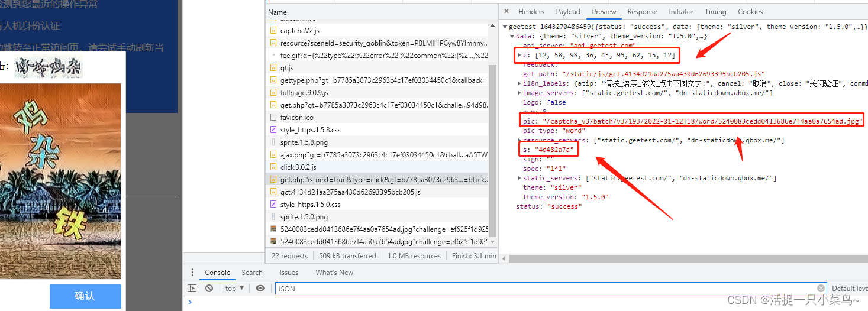This screenshot has width=868, height=311.
Task: Close the request details pane
Action: click(x=506, y=12)
